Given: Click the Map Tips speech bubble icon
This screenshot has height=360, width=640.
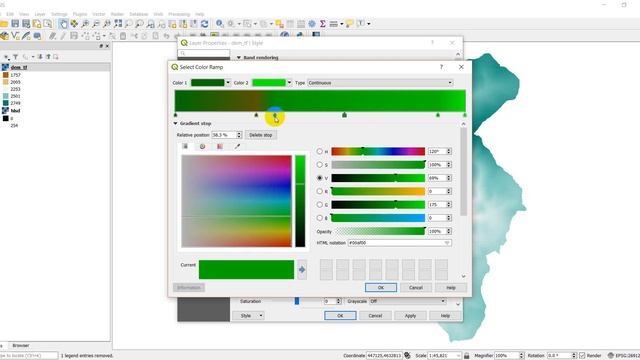Looking at the screenshot, I should click(x=349, y=24).
